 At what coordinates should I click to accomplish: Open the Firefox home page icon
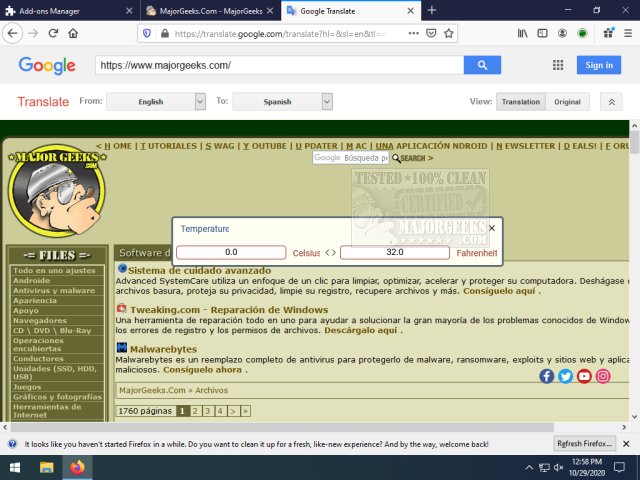point(73,33)
